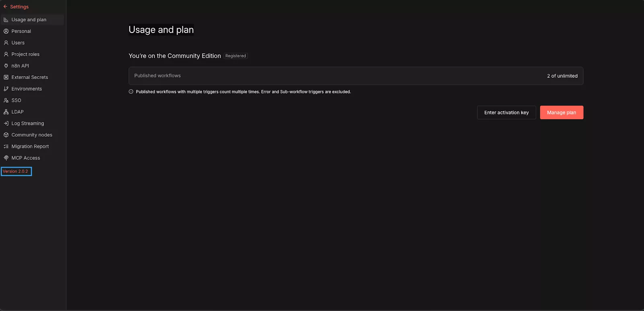Click the info icon beside published workflows note
This screenshot has height=311, width=644.
coord(131,92)
